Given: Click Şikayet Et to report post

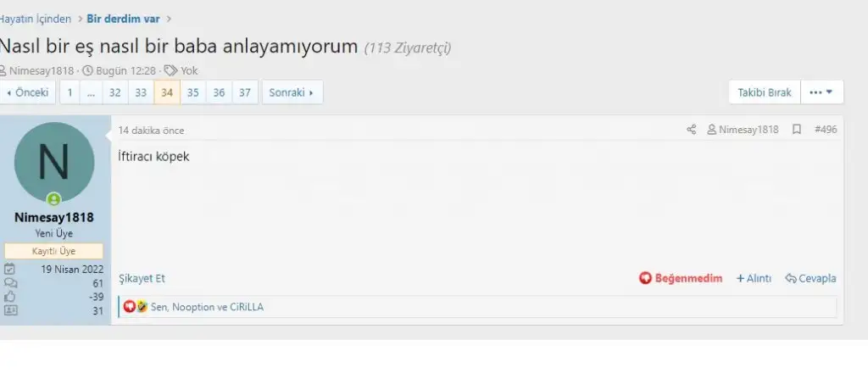Looking at the screenshot, I should (x=142, y=278).
